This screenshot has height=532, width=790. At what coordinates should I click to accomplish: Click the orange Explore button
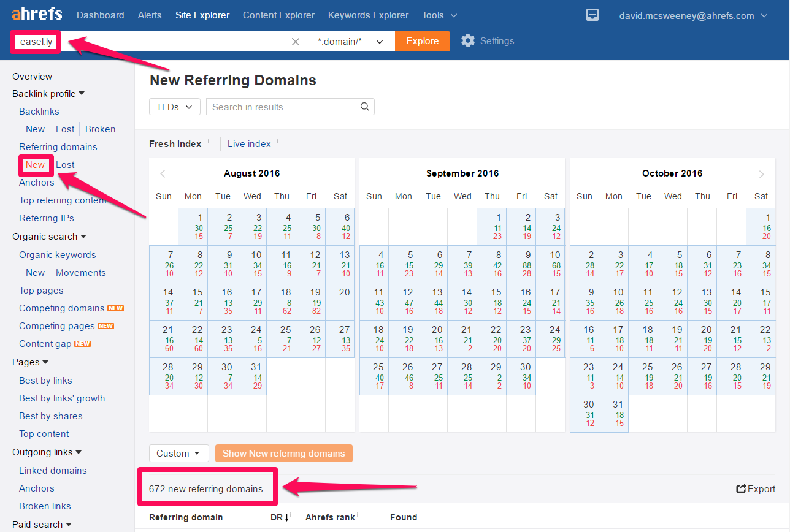pos(423,41)
